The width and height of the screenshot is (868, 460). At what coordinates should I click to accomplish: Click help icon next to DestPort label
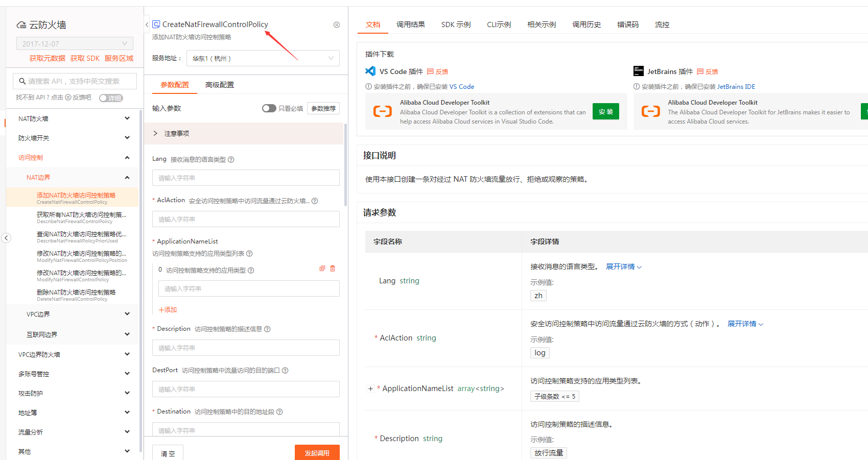pos(285,370)
